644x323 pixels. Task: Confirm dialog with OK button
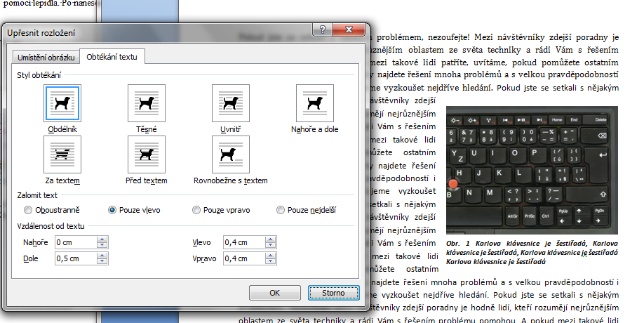tap(275, 293)
